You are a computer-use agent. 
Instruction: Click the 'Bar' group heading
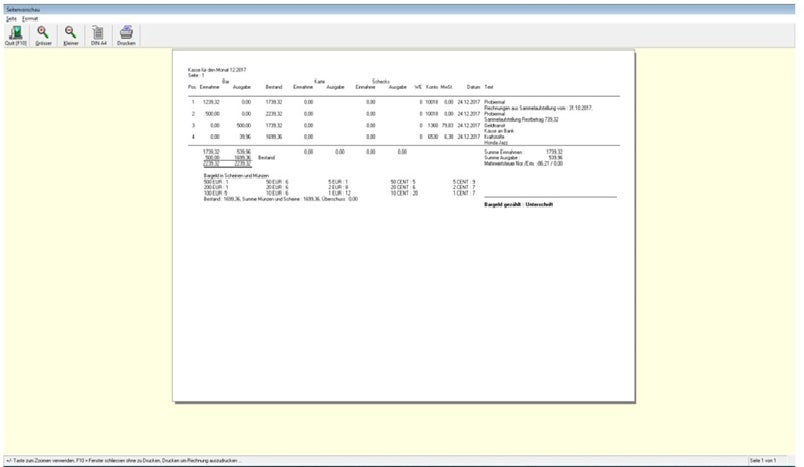[x=226, y=82]
